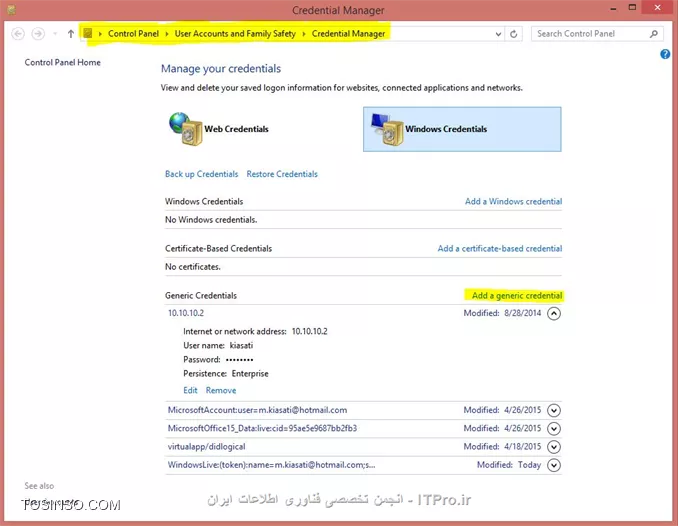Click Restore Credentials
Viewport: 678px width, 526px height.
coord(282,174)
